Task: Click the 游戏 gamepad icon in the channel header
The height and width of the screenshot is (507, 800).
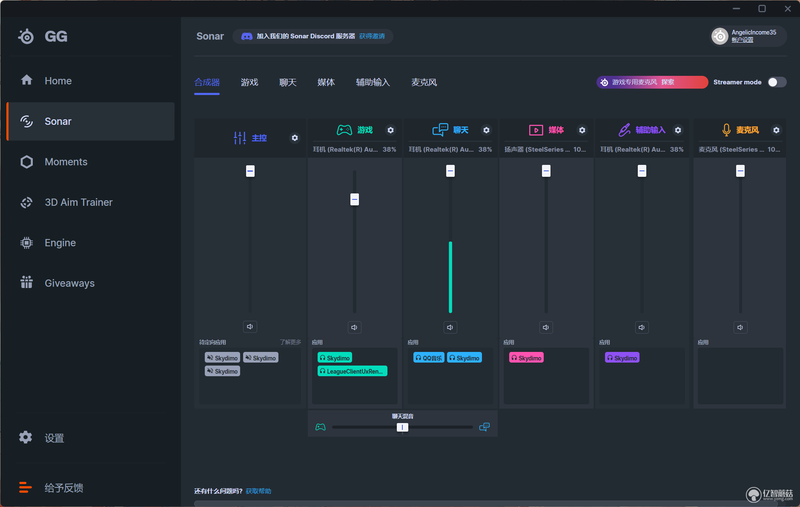Action: (344, 130)
